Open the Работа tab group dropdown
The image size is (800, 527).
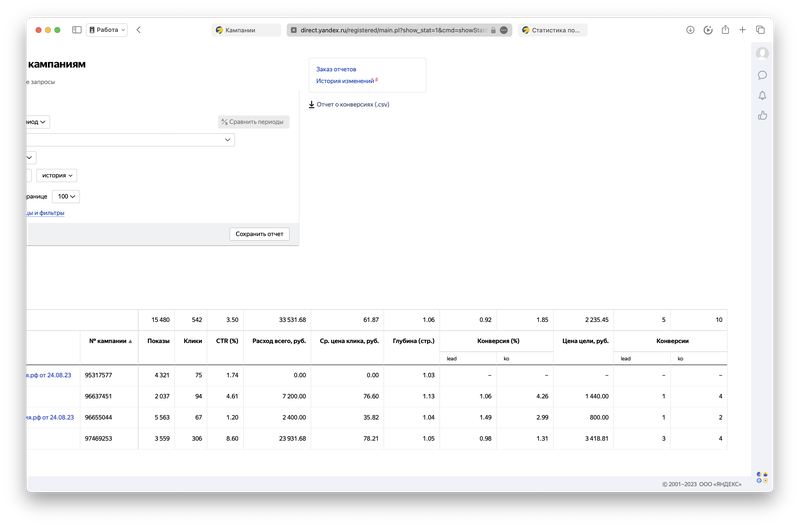107,30
